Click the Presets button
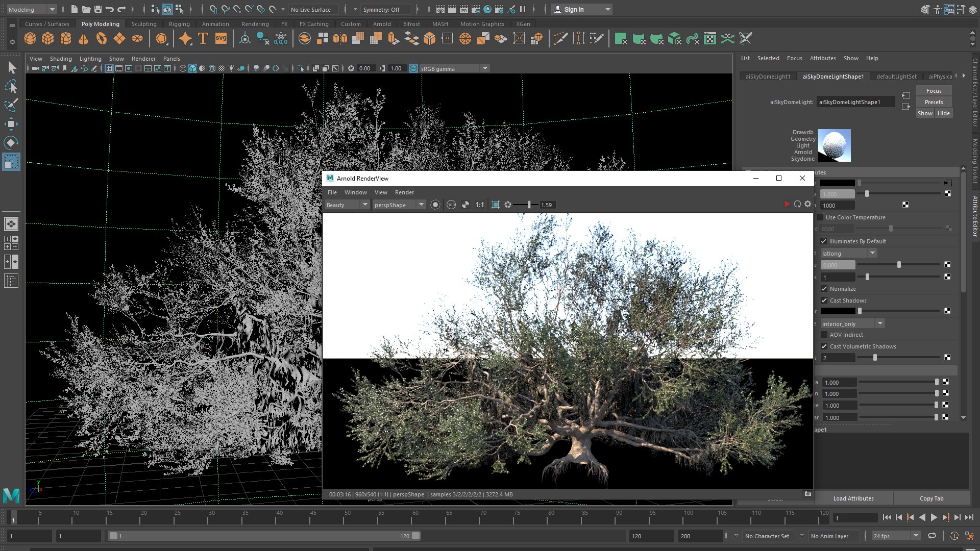 (x=934, y=102)
